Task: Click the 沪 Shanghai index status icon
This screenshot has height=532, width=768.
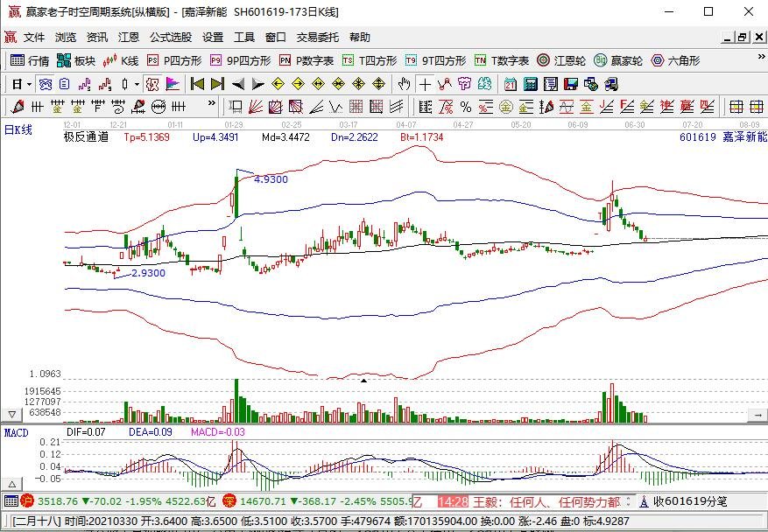Action: point(27,500)
